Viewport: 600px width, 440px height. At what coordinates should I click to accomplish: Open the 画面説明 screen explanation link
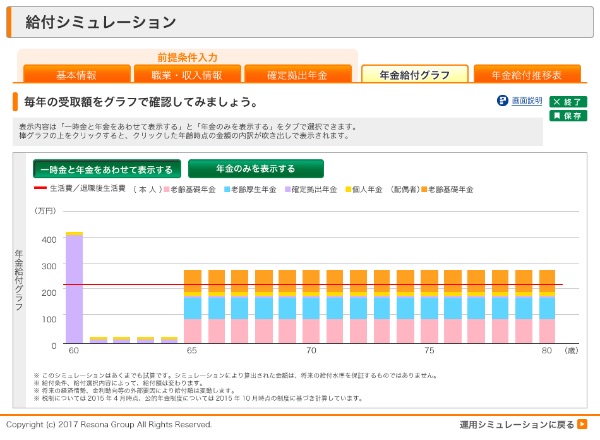tap(526, 101)
